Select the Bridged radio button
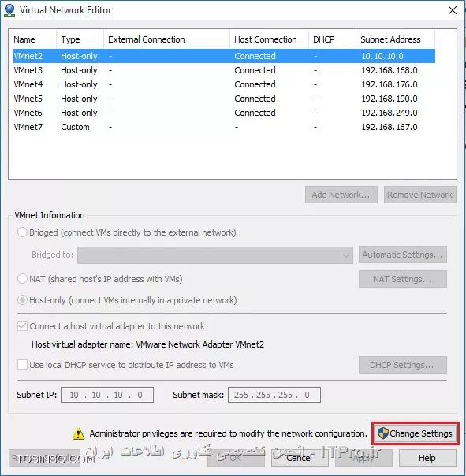Image resolution: width=466 pixels, height=476 pixels. pyautogui.click(x=22, y=232)
